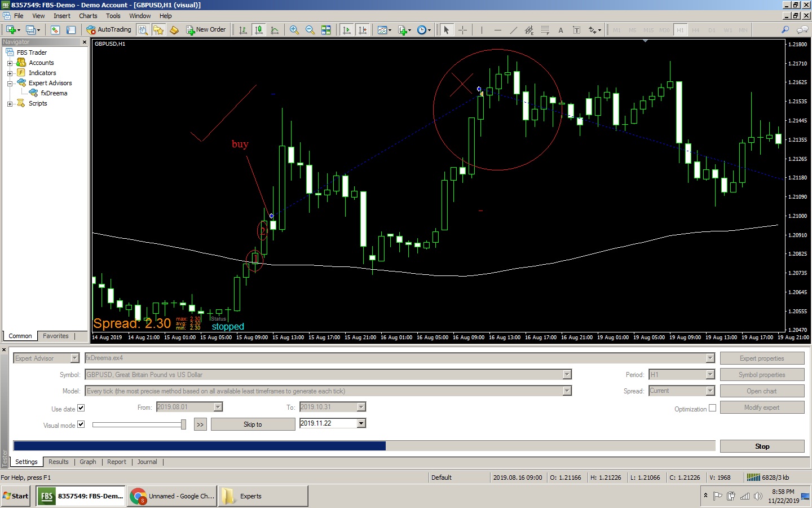Select the Equidistant Channel tool
The image size is (812, 508).
[529, 30]
